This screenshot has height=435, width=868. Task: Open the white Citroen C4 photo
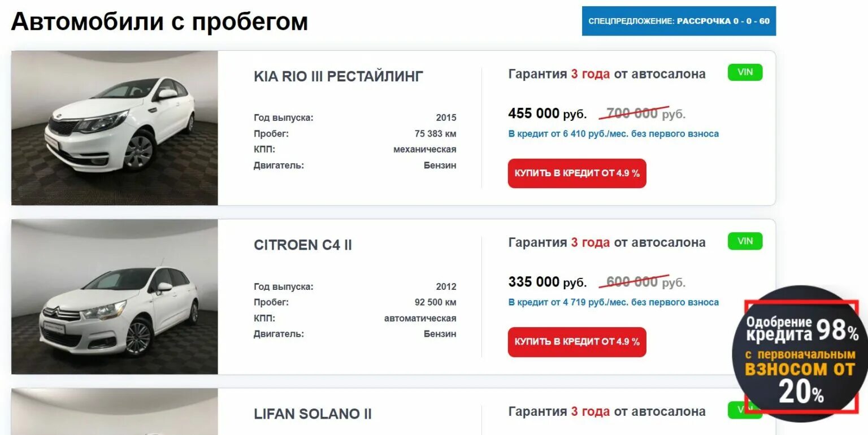[115, 297]
